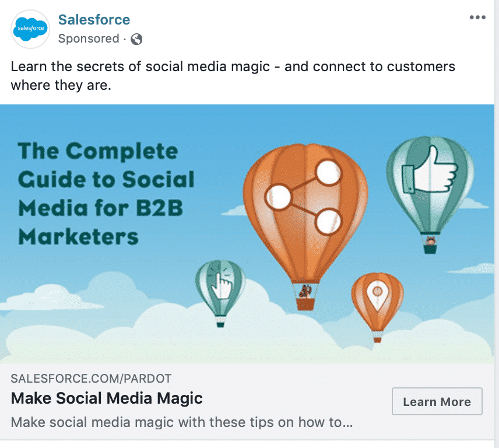Click the globe public audience icon
The width and height of the screenshot is (499, 448).
click(x=136, y=39)
